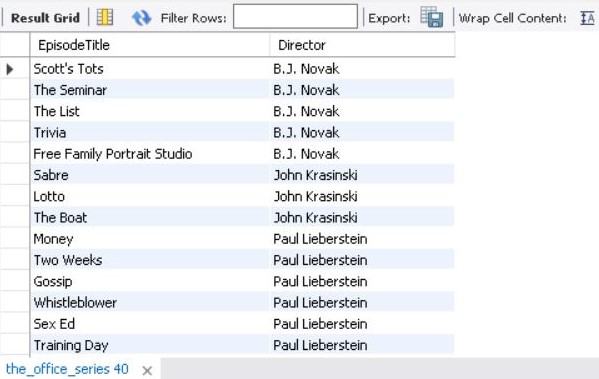The image size is (599, 379).
Task: Refresh the result grid data
Action: 141,18
